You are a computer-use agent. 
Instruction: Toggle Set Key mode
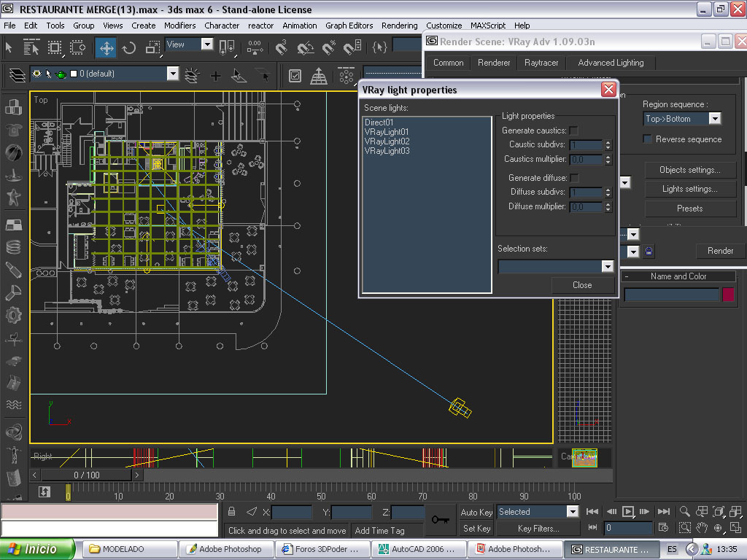(x=476, y=529)
